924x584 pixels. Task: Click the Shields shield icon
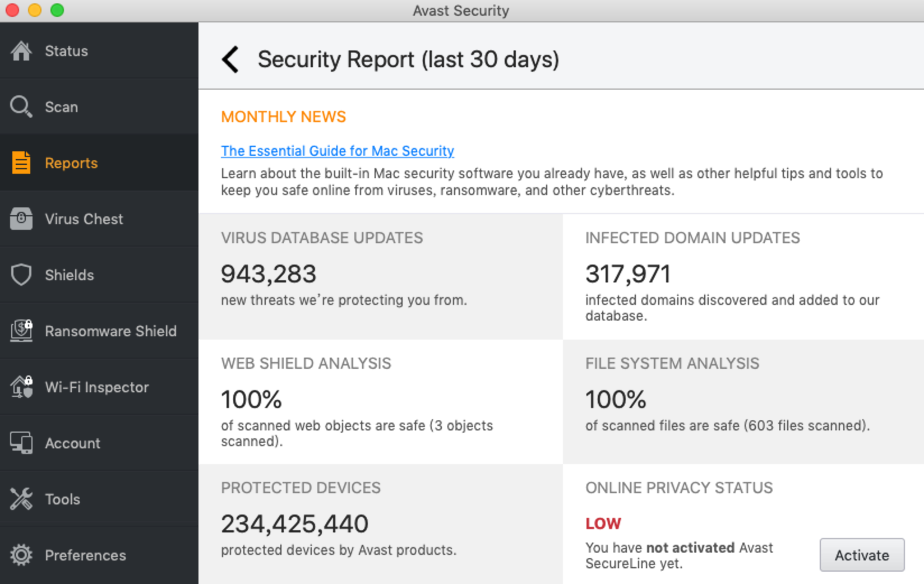[x=21, y=275]
